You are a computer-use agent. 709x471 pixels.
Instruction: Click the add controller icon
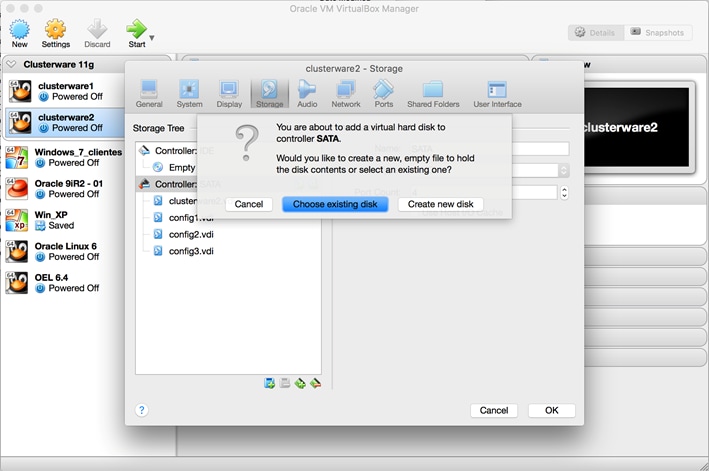300,383
